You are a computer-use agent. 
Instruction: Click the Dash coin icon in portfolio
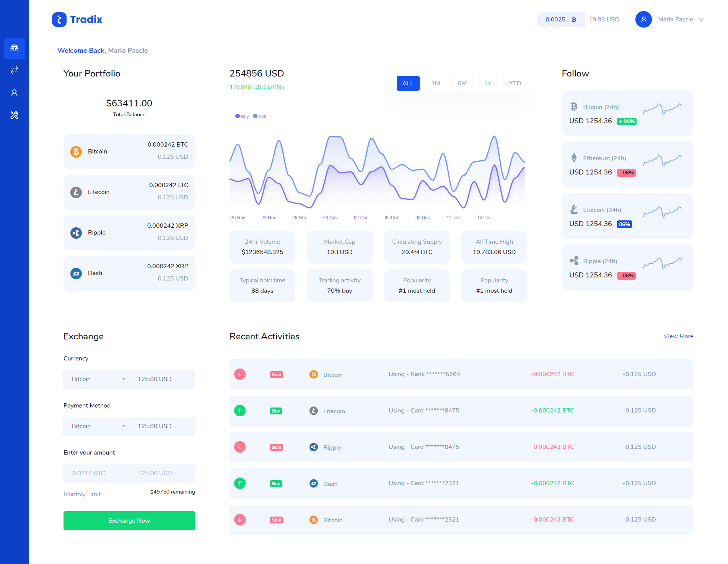[x=76, y=274]
